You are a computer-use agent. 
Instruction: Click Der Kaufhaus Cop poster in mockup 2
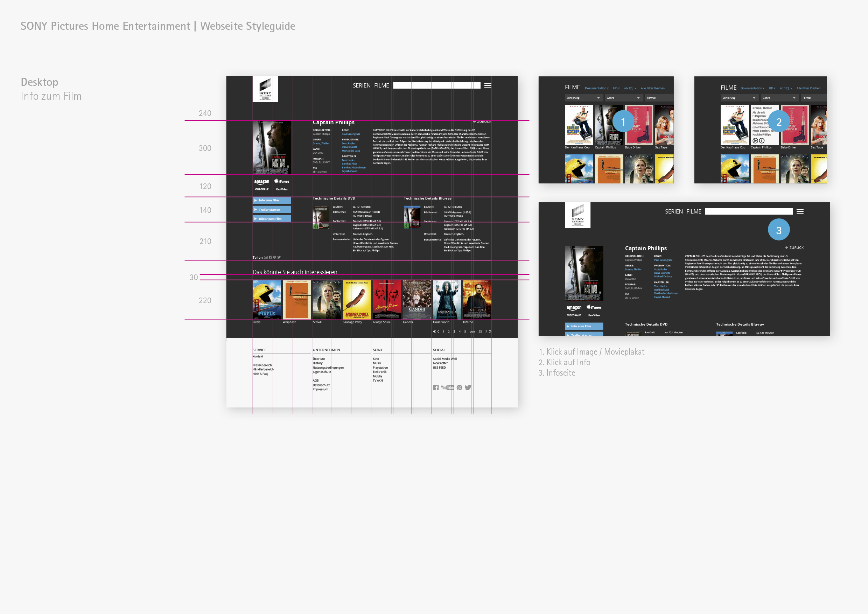point(735,125)
